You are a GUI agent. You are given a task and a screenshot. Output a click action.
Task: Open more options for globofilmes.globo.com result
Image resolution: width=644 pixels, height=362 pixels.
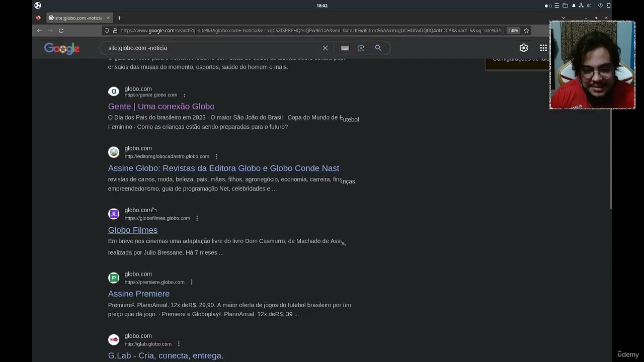197,218
